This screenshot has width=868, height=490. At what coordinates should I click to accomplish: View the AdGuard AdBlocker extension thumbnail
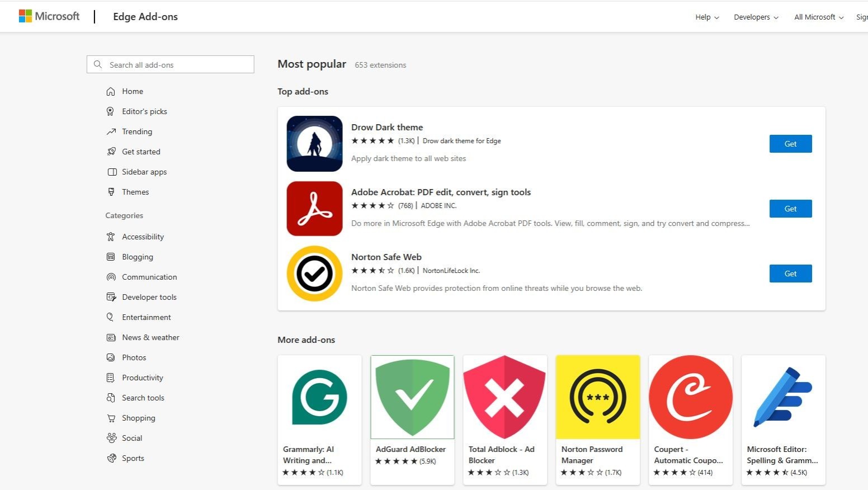click(412, 397)
